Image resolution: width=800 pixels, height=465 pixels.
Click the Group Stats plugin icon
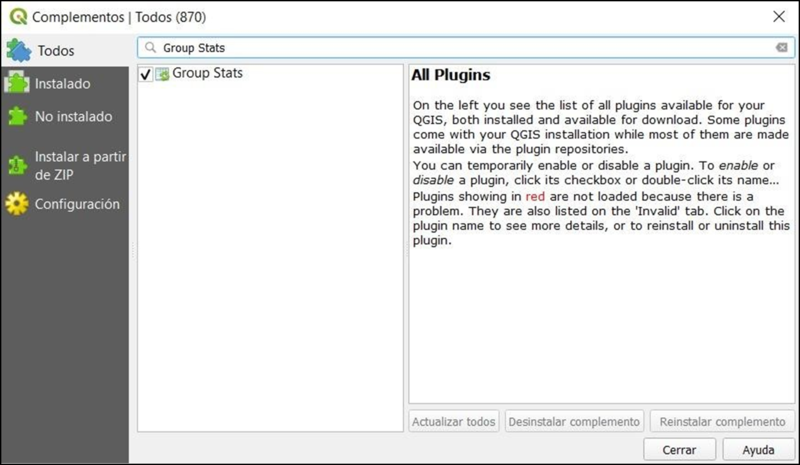coord(162,75)
